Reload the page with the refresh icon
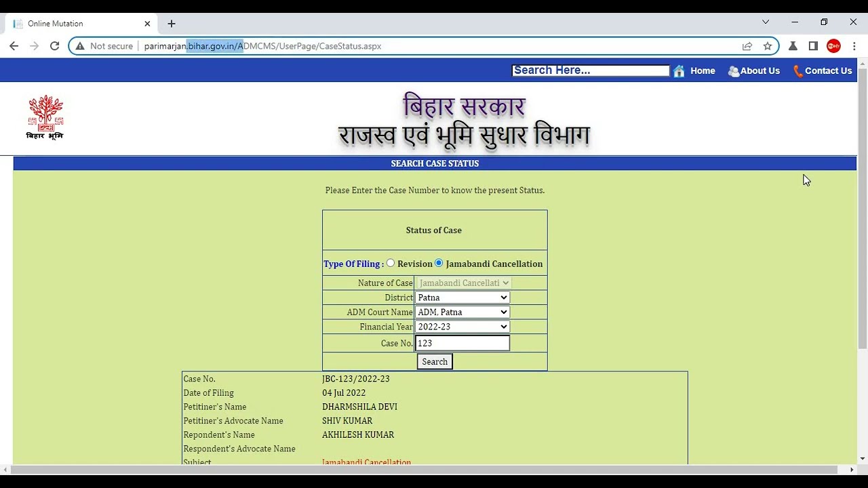Viewport: 868px width, 488px height. (x=54, y=46)
